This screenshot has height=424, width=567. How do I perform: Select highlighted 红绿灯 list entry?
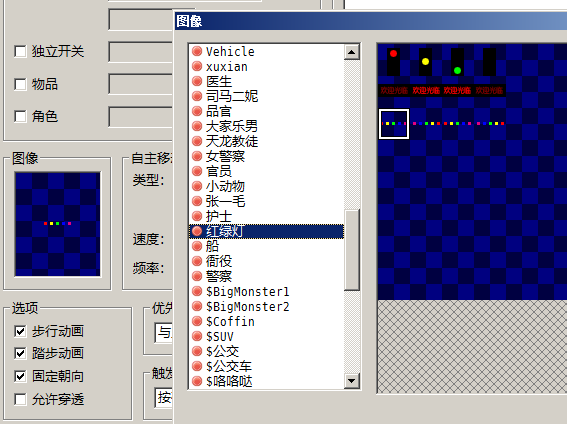click(x=267, y=231)
